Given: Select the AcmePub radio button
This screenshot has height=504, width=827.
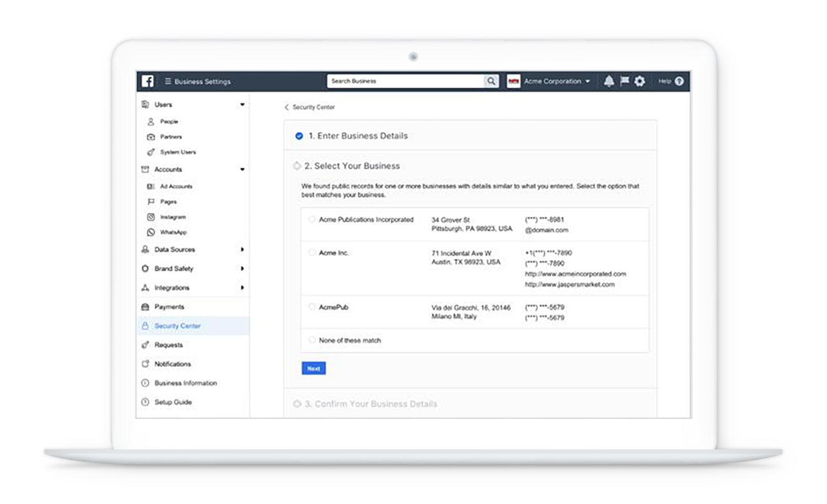Looking at the screenshot, I should 312,307.
